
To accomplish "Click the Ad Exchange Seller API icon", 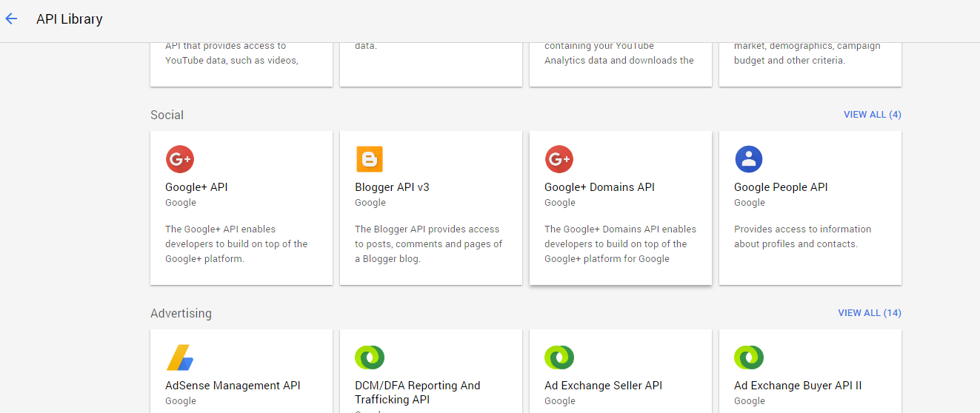I will [559, 357].
